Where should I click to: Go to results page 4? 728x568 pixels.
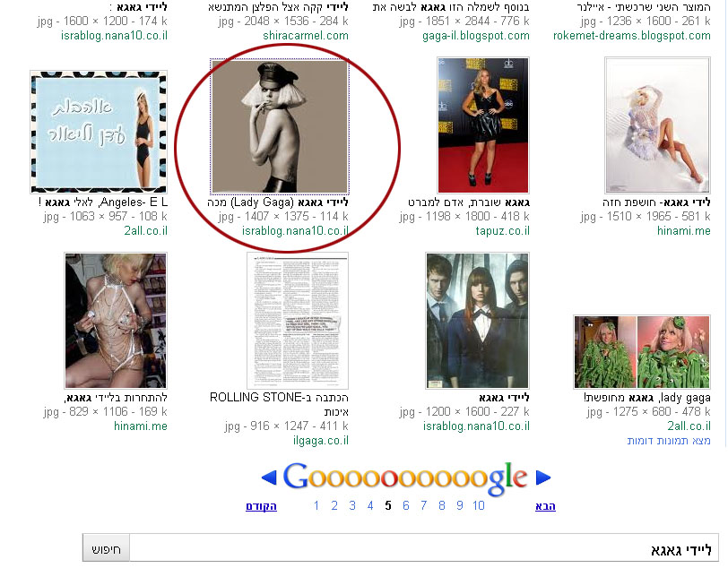point(370,505)
